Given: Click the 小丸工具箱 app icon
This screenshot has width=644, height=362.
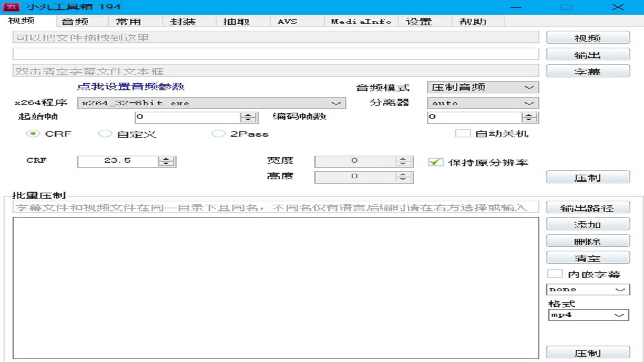Looking at the screenshot, I should click(11, 7).
